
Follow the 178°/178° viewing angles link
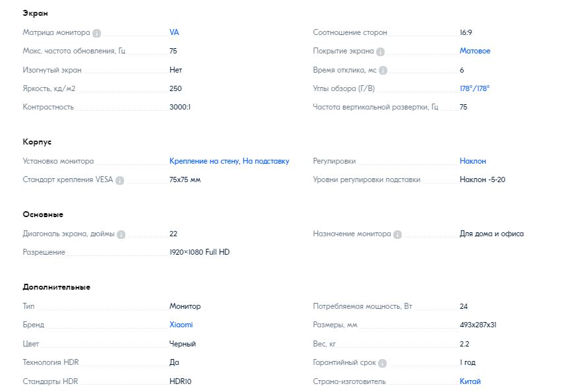[475, 88]
